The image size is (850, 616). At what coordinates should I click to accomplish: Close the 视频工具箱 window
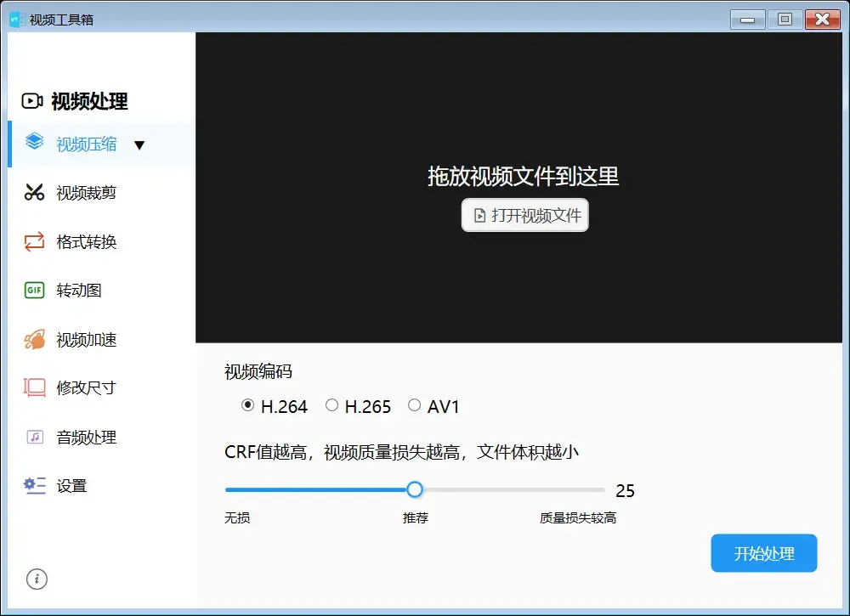[822, 20]
